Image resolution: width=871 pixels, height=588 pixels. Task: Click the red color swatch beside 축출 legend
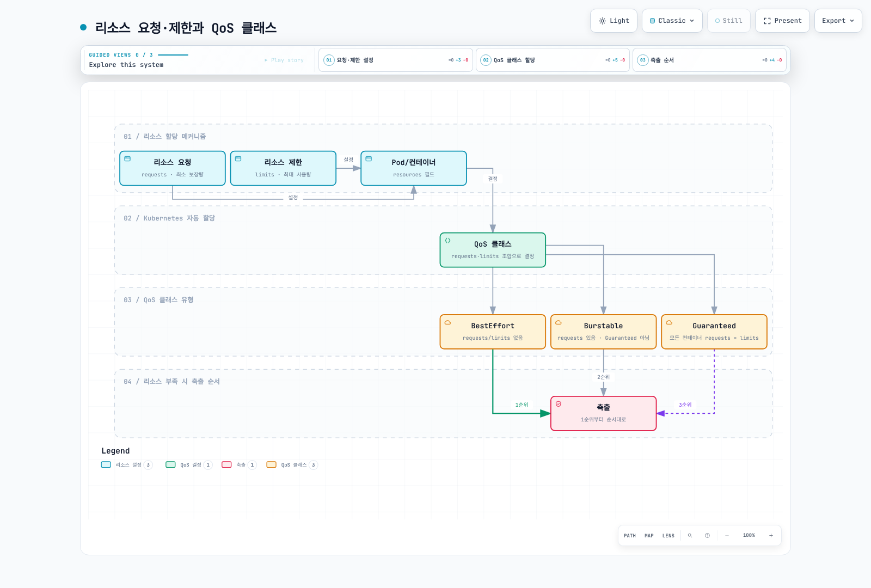pyautogui.click(x=226, y=465)
